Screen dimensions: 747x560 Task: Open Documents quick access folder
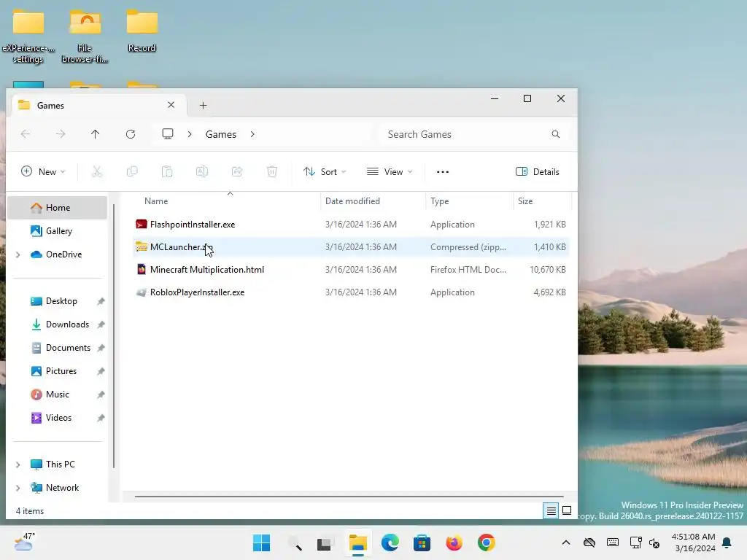coord(57,348)
